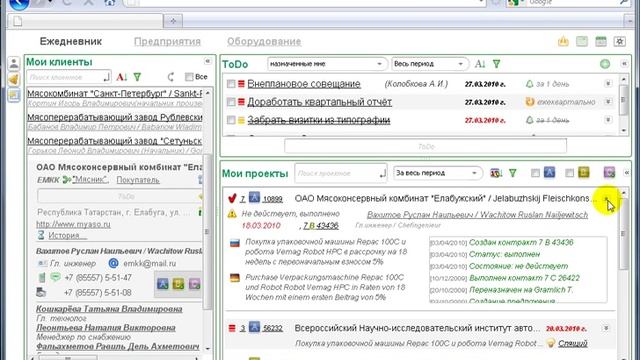Click the filter funnel in Мои проекты

(513, 173)
